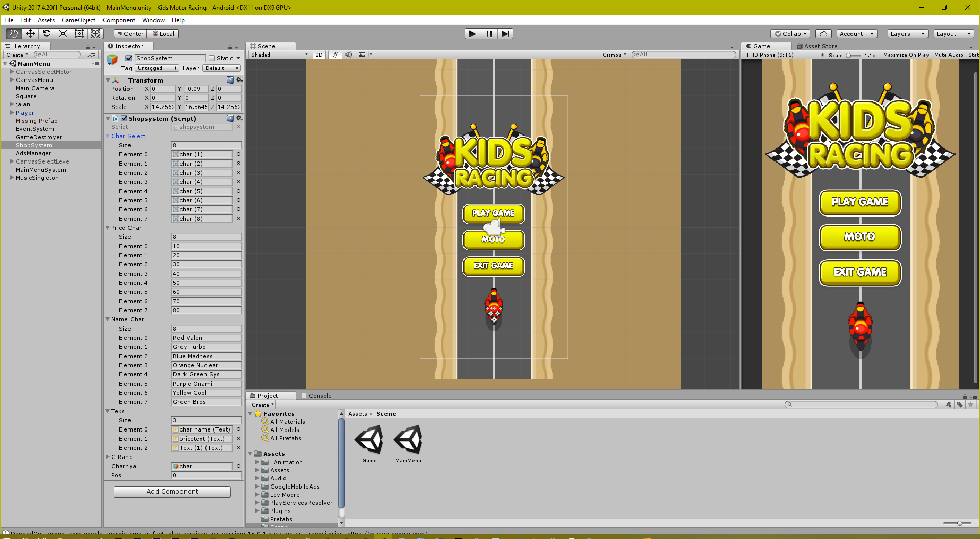This screenshot has height=539, width=980.
Task: Select the Move tool in the toolbar
Action: tap(30, 33)
